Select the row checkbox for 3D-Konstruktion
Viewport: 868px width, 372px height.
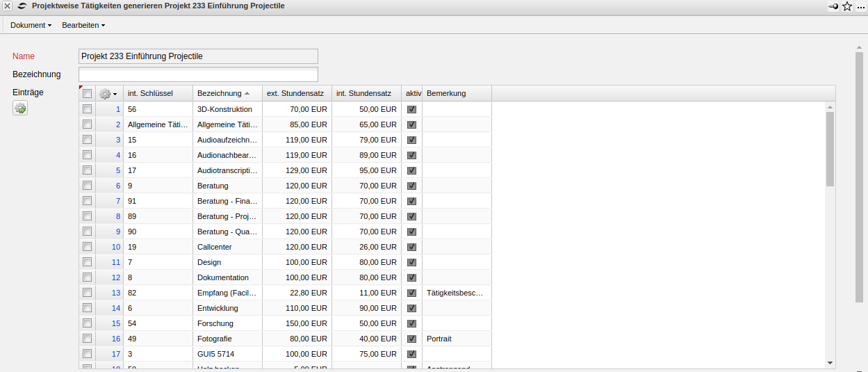click(x=87, y=109)
